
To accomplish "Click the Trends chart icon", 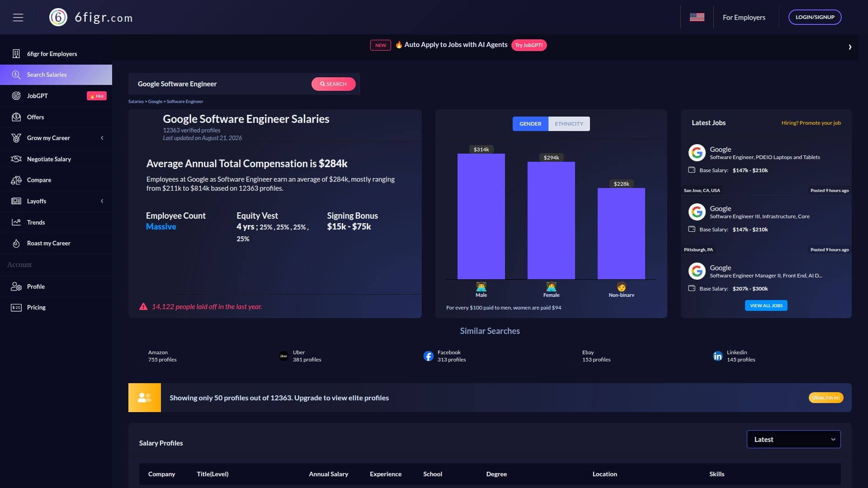I will pyautogui.click(x=16, y=222).
